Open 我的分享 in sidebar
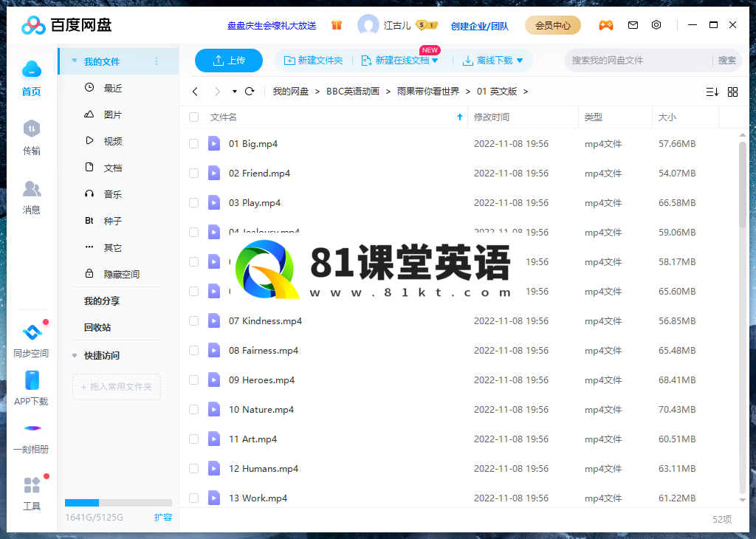This screenshot has height=539, width=756. [x=102, y=301]
